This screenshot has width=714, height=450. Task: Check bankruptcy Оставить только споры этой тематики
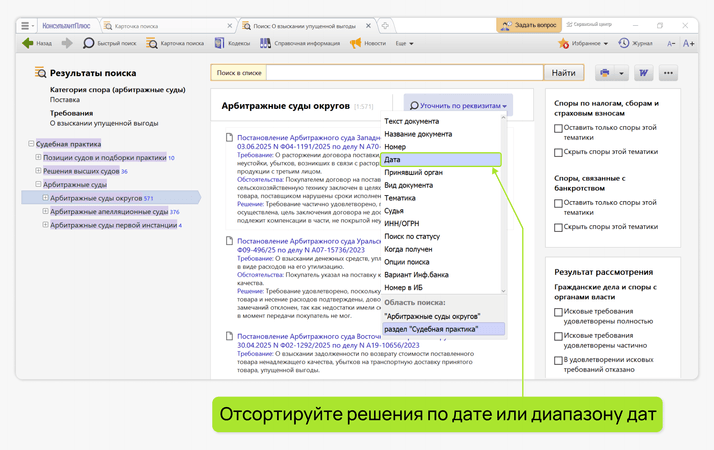point(558,204)
